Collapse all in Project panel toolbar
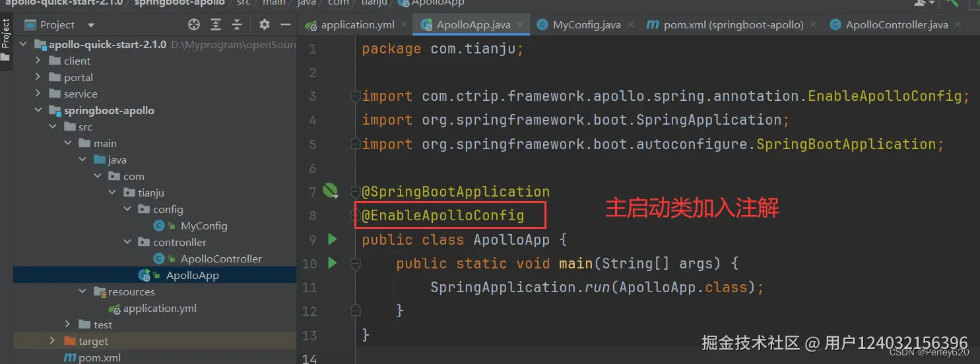This screenshot has width=980, height=364. (237, 24)
